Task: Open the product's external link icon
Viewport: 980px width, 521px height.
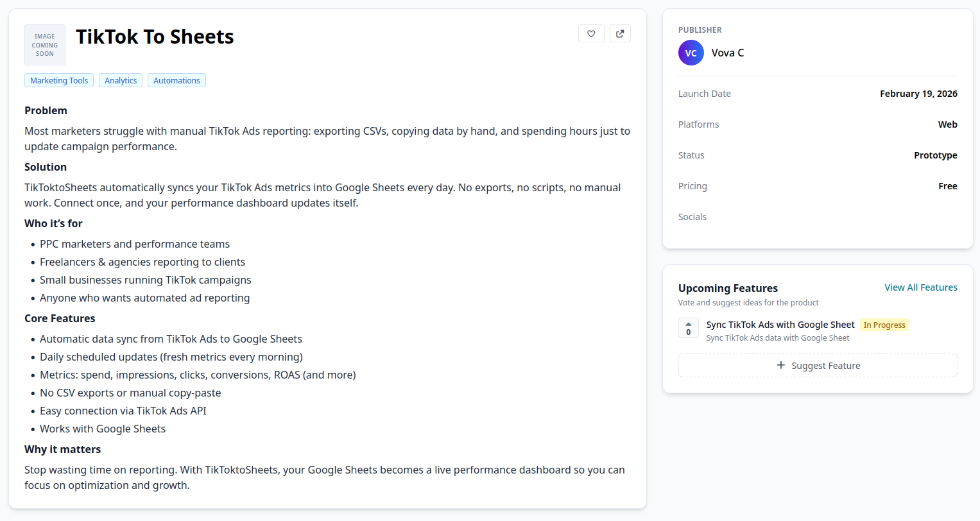Action: point(620,33)
